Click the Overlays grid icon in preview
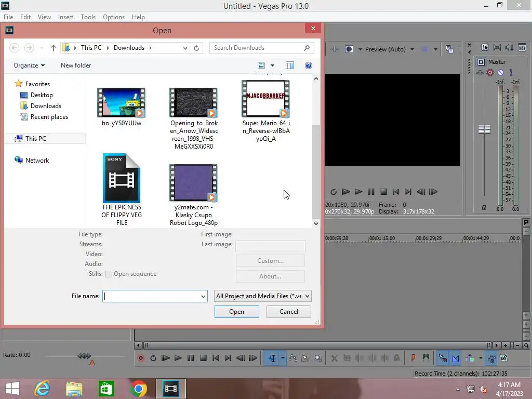The height and width of the screenshot is (399, 532). [424, 49]
